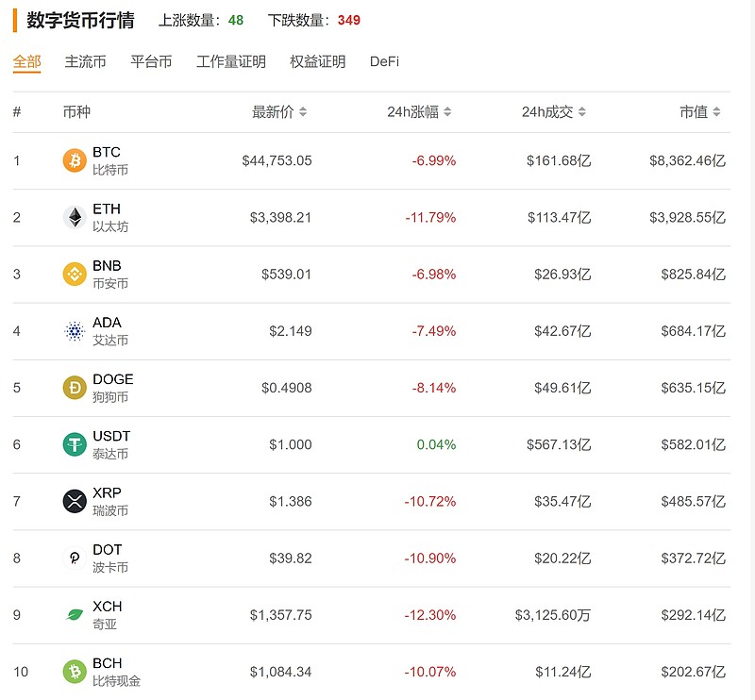Click the BTC price $44,753.05
This screenshot has width=755, height=700.
[277, 160]
